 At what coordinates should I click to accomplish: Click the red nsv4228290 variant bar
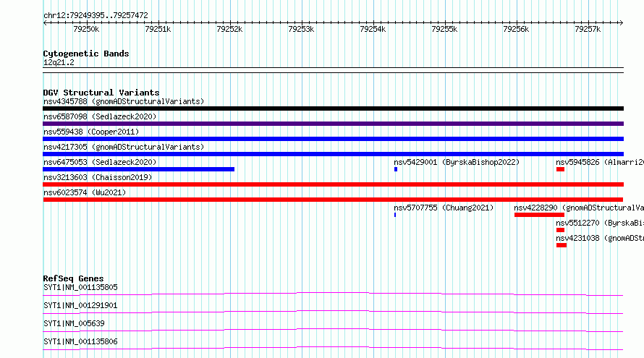point(539,215)
